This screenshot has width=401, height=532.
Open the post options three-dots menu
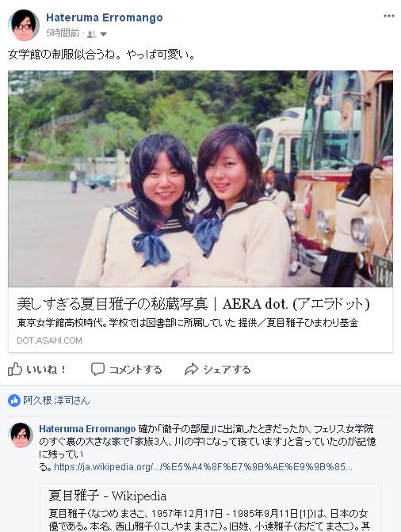point(389,16)
